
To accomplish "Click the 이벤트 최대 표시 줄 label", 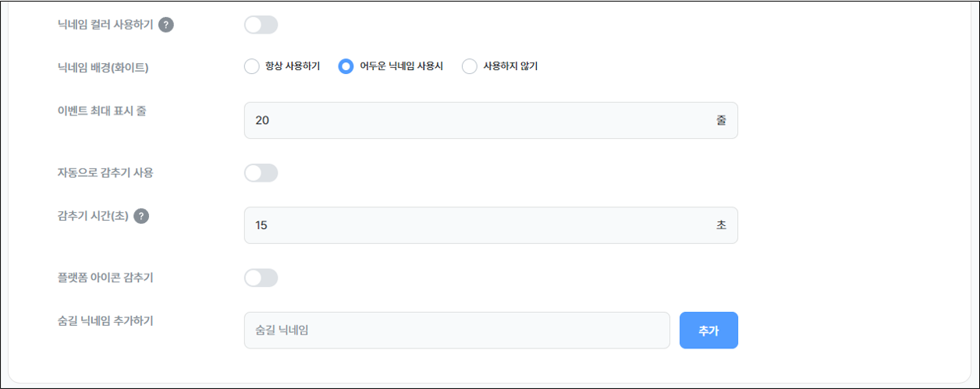I will pyautogui.click(x=97, y=111).
